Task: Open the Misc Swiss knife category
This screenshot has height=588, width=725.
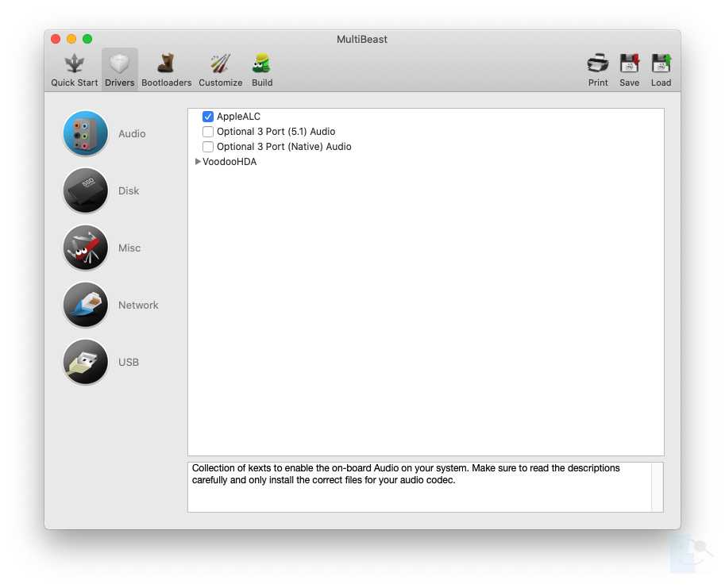Action: click(86, 248)
